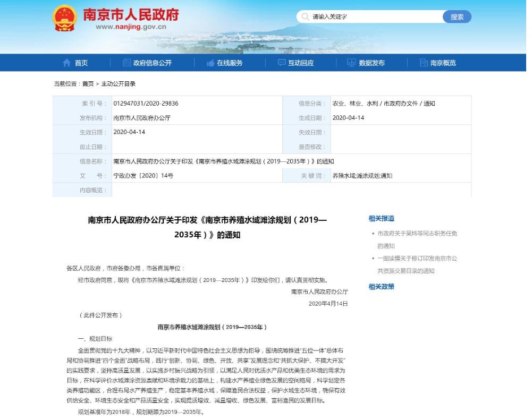Click the thumbs-up icon beside 在线服务

click(x=210, y=63)
